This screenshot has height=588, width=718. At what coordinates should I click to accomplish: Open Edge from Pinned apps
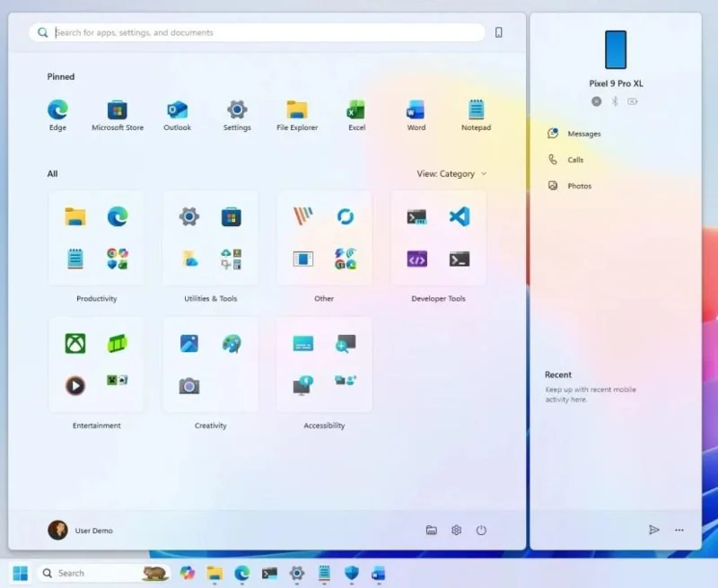(x=57, y=110)
